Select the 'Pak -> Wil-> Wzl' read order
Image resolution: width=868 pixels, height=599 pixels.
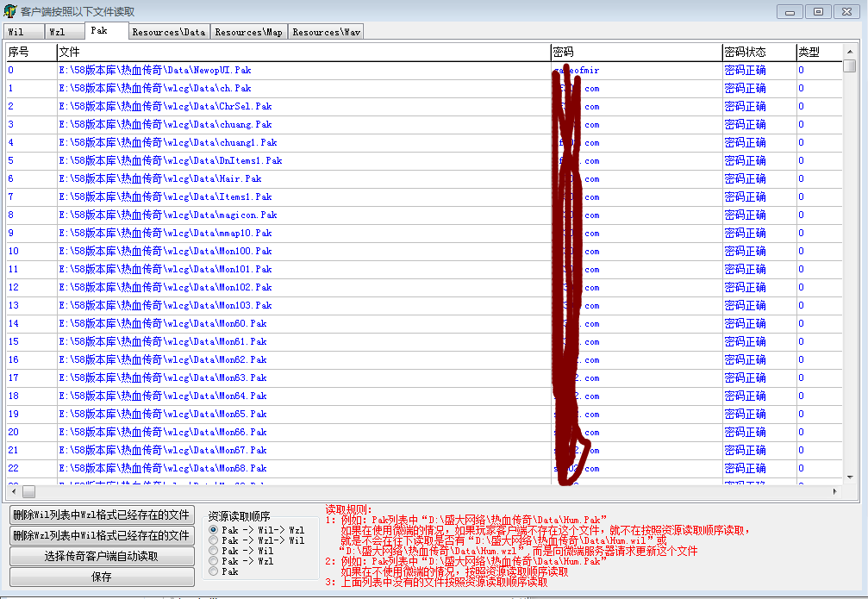214,530
